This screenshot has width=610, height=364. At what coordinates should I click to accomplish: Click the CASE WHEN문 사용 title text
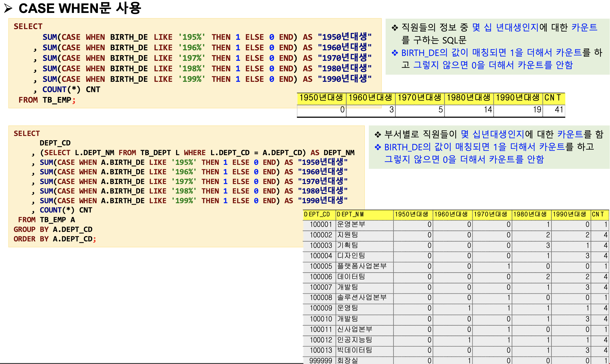coord(80,8)
